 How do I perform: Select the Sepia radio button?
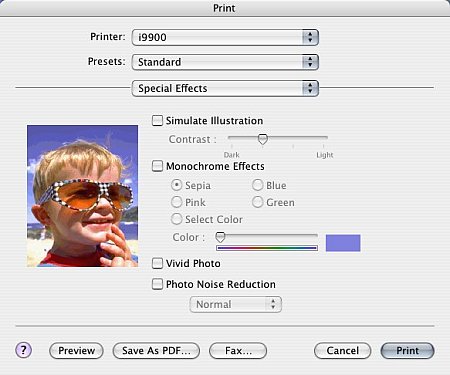(176, 185)
